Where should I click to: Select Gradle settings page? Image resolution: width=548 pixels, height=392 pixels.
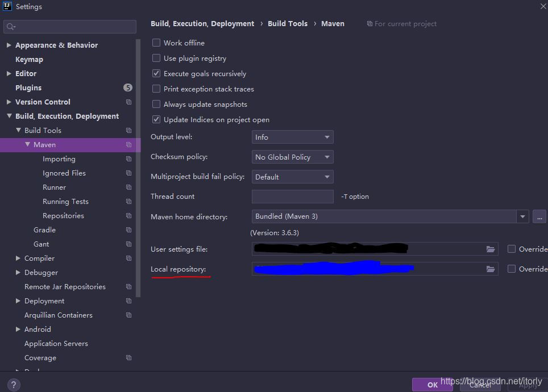pyautogui.click(x=44, y=230)
